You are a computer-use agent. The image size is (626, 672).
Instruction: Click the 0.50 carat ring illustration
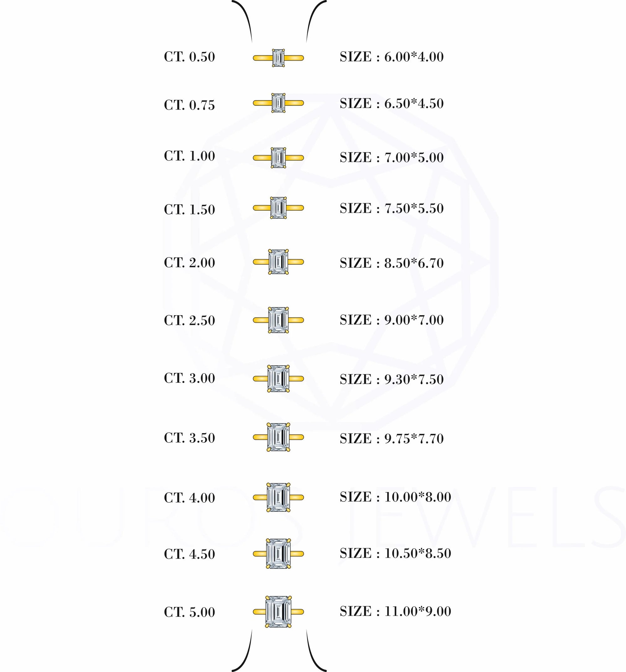(278, 58)
